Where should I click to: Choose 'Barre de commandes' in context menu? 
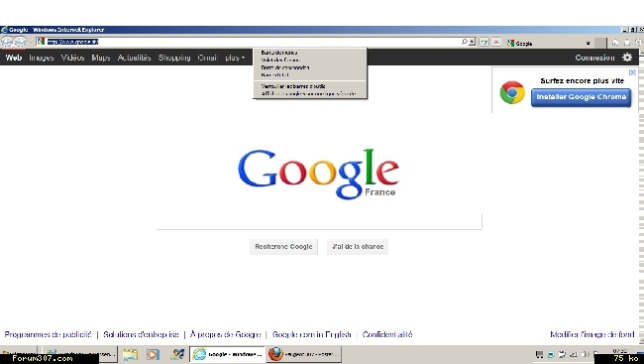point(310,67)
